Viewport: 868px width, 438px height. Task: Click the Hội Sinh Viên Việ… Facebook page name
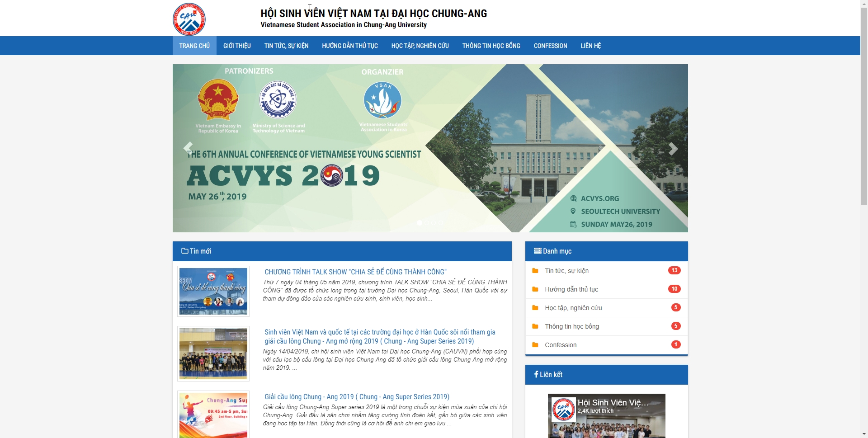pyautogui.click(x=613, y=402)
